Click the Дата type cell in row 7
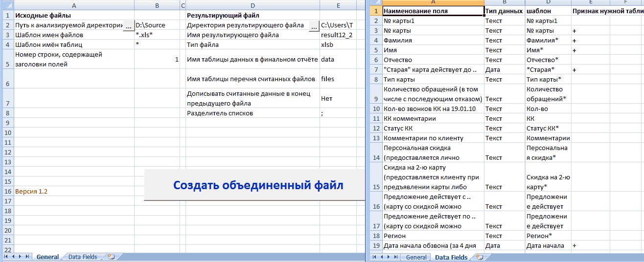The width and height of the screenshot is (644, 262). pos(504,69)
